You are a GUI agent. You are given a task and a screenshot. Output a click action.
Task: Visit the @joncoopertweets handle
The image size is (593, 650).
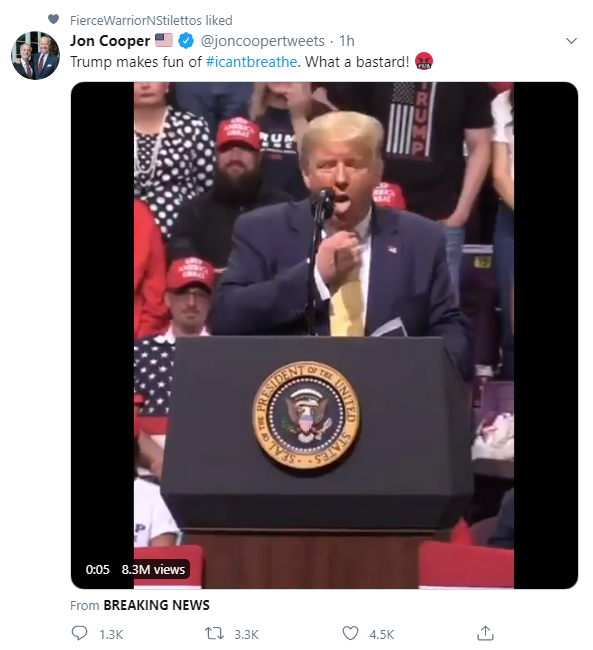(262, 41)
